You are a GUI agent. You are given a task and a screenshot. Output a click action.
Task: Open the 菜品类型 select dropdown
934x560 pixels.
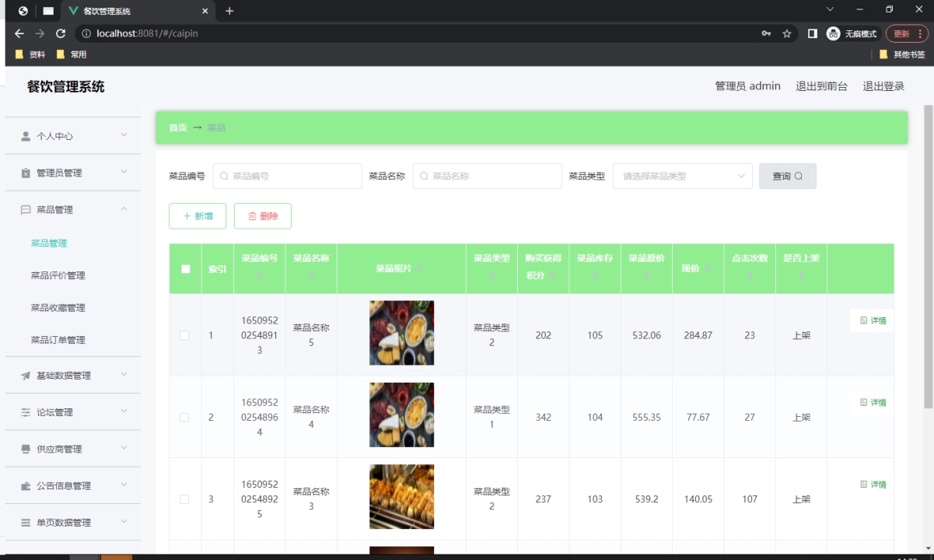tap(683, 177)
